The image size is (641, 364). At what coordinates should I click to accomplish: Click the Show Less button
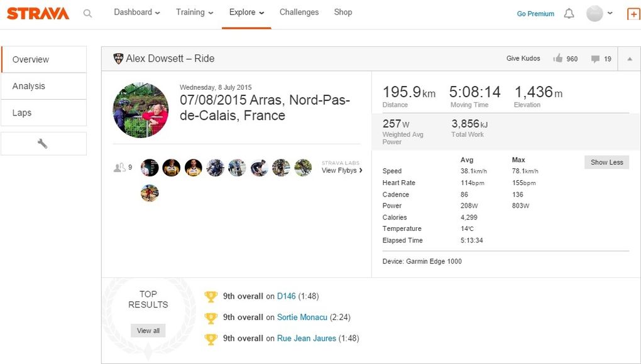[x=606, y=162]
